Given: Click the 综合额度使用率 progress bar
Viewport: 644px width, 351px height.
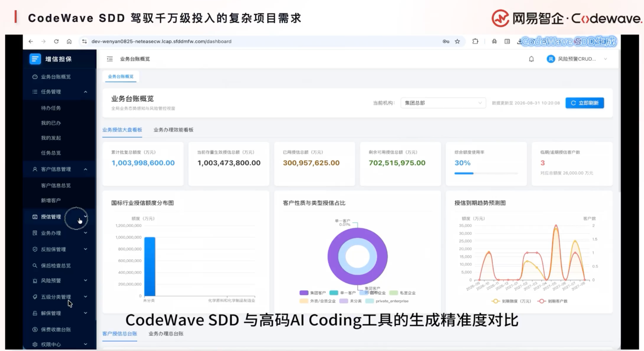Looking at the screenshot, I should tap(486, 173).
